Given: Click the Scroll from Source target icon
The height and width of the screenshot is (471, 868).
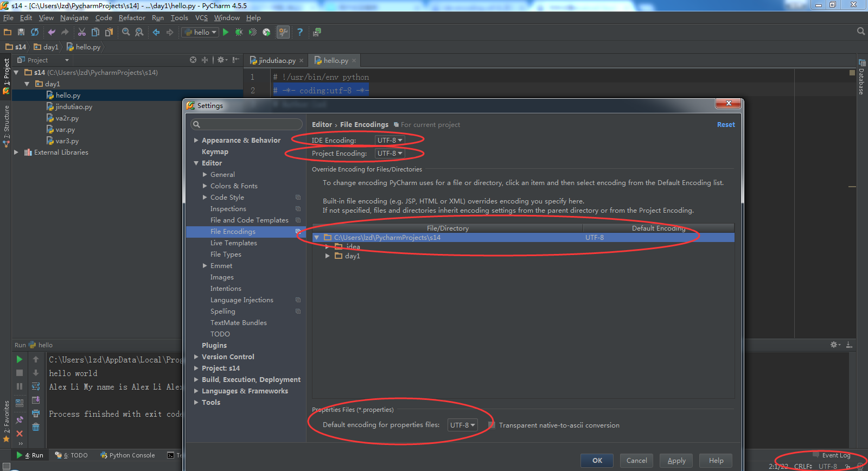Looking at the screenshot, I should (x=193, y=60).
